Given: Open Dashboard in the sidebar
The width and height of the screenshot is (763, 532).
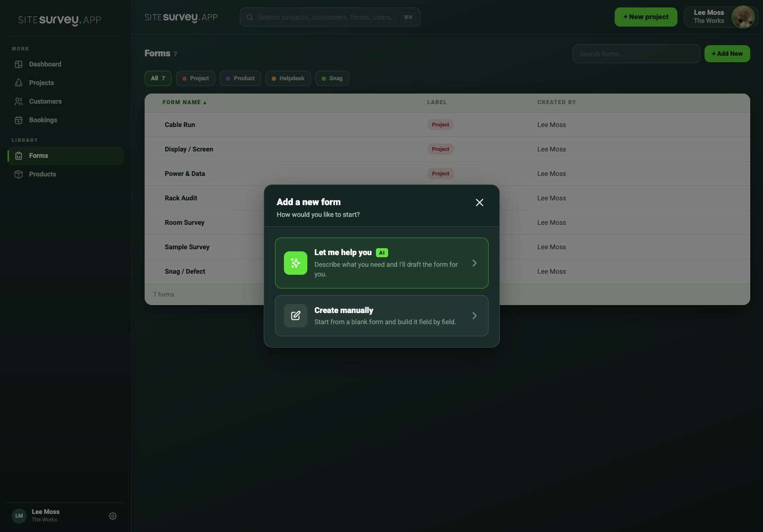Looking at the screenshot, I should [66, 64].
